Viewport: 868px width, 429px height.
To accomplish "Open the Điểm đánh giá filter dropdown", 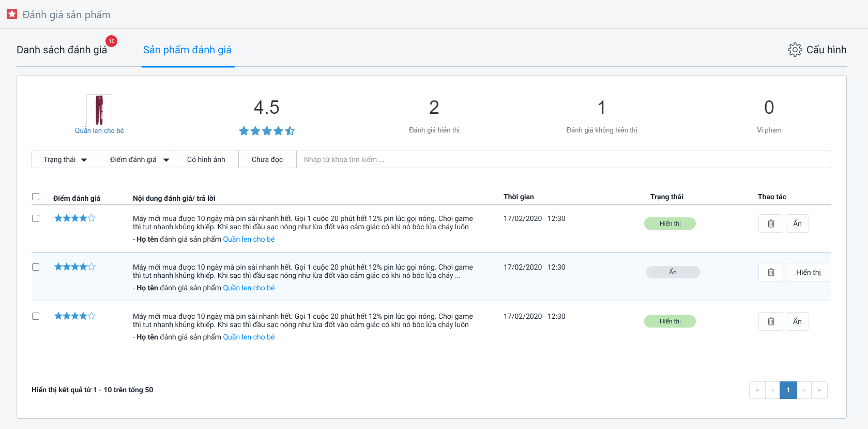I will click(x=139, y=159).
